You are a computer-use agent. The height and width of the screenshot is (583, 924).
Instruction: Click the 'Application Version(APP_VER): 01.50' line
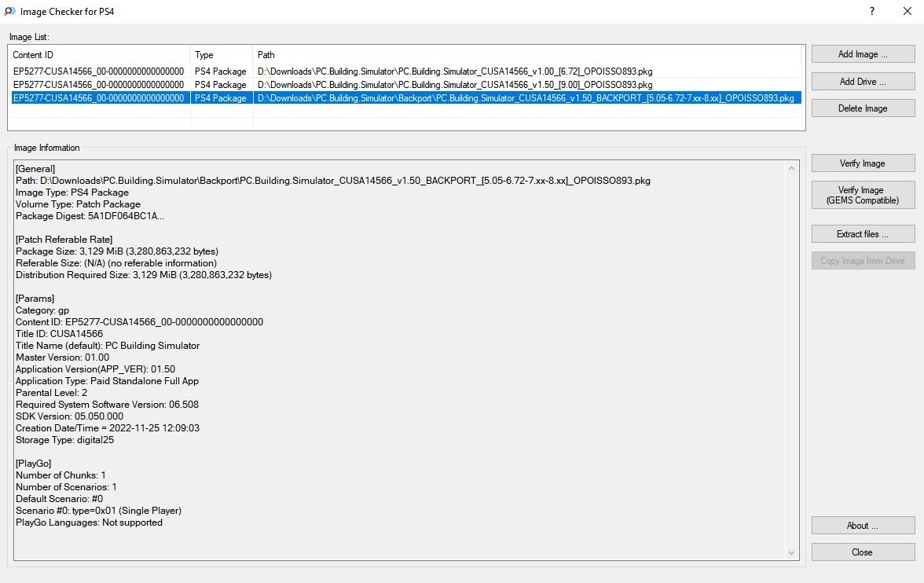coord(96,369)
